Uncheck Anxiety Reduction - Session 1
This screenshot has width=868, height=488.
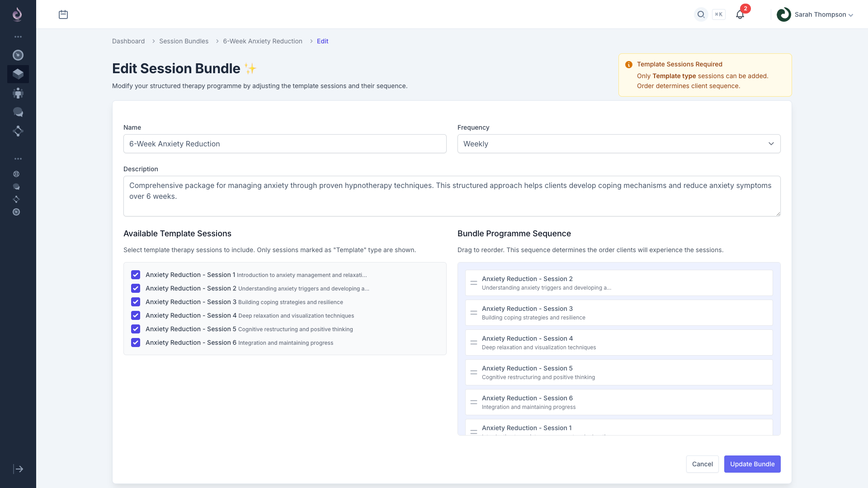point(136,275)
